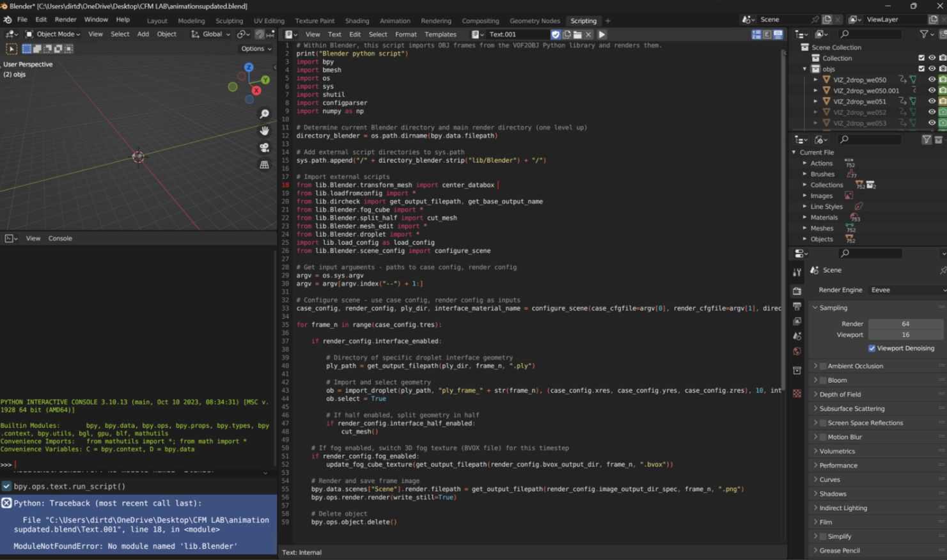The image size is (947, 560).
Task: Toggle Viewport Denoising checkbox
Action: pyautogui.click(x=872, y=348)
